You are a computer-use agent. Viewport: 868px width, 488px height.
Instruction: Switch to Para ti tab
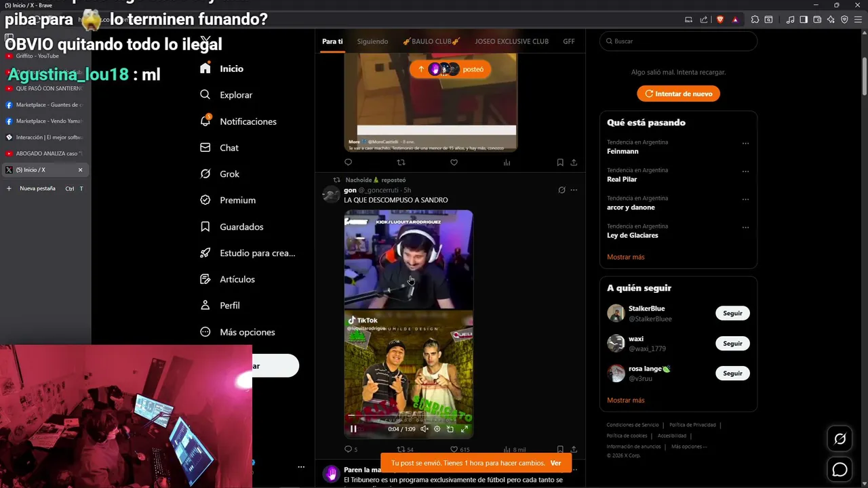[332, 41]
